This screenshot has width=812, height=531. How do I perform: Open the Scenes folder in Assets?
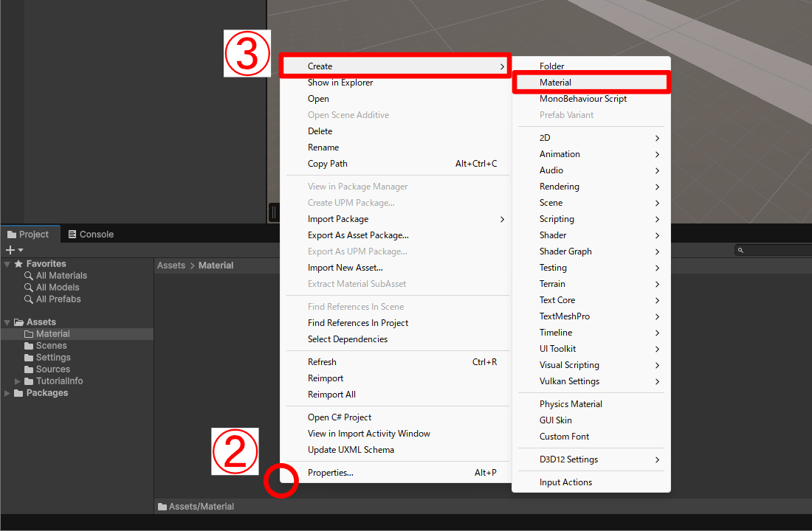pos(51,346)
